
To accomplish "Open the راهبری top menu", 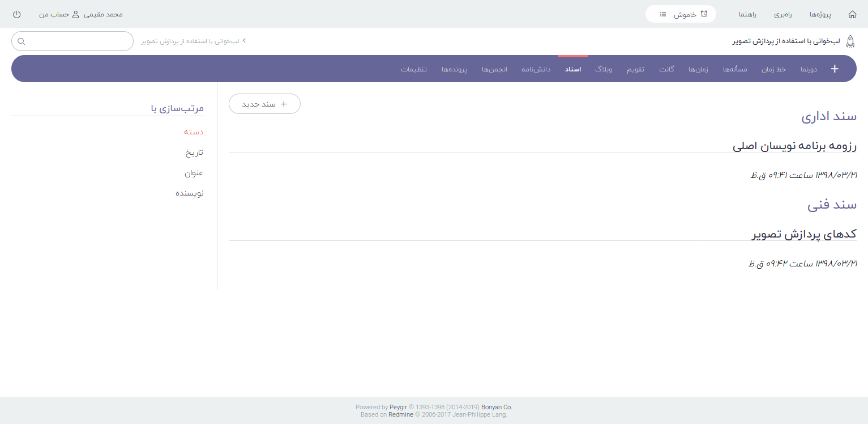I will pos(783,14).
